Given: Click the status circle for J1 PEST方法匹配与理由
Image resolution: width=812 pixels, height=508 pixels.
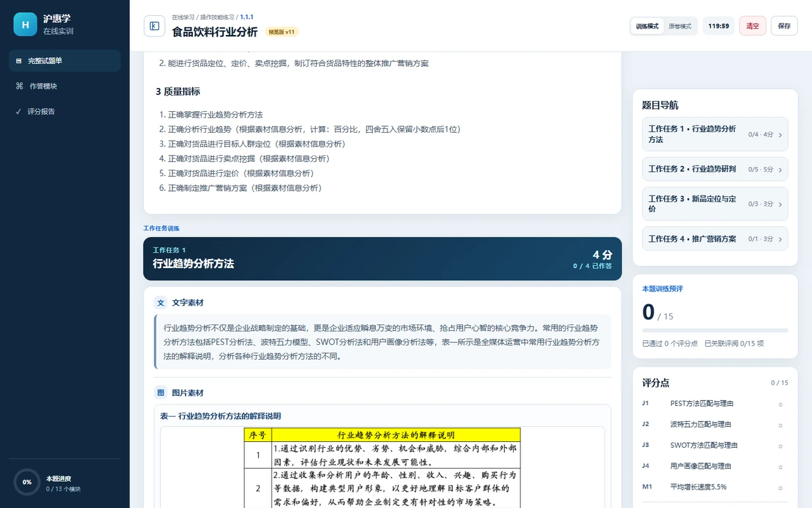Looking at the screenshot, I should click(780, 404).
